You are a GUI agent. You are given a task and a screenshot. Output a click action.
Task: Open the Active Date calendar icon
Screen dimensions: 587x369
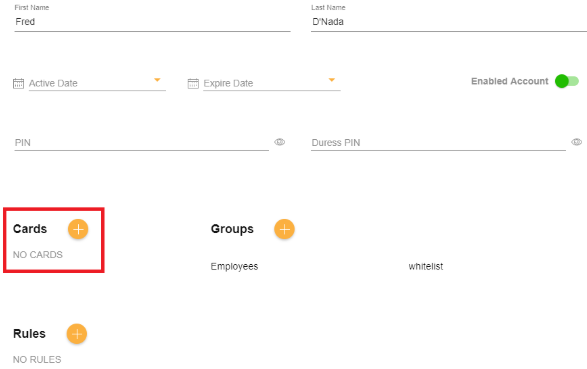[18, 83]
